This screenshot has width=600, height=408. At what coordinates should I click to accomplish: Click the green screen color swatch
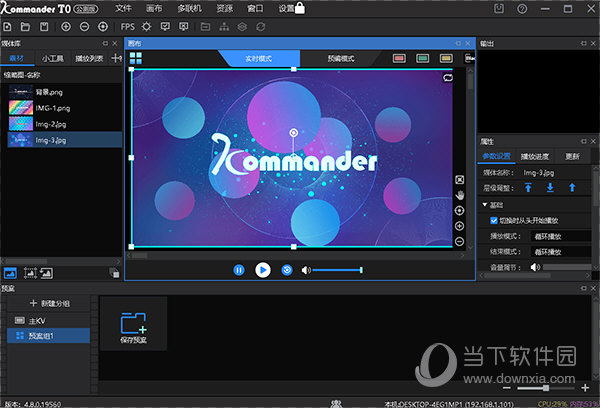(x=422, y=58)
